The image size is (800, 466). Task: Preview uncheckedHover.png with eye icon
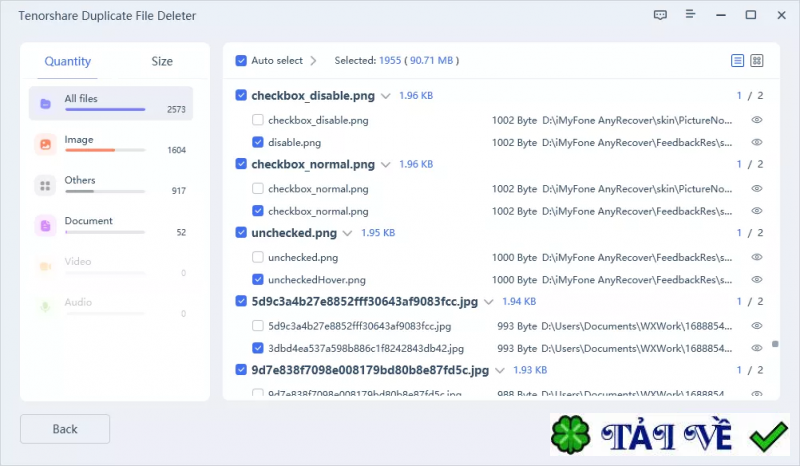757,279
